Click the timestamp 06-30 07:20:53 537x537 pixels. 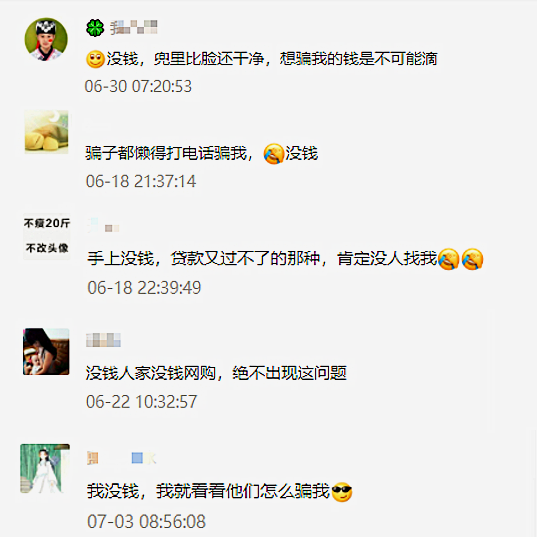pyautogui.click(x=138, y=86)
